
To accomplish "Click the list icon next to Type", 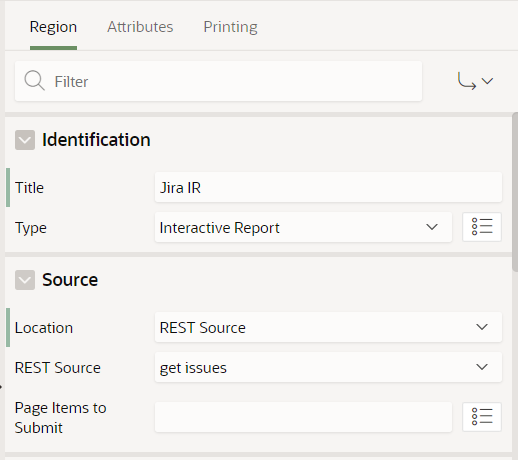I will pyautogui.click(x=482, y=227).
